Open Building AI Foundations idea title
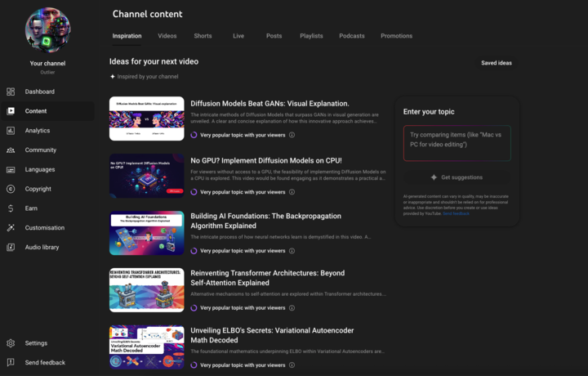This screenshot has height=376, width=588. (x=266, y=221)
